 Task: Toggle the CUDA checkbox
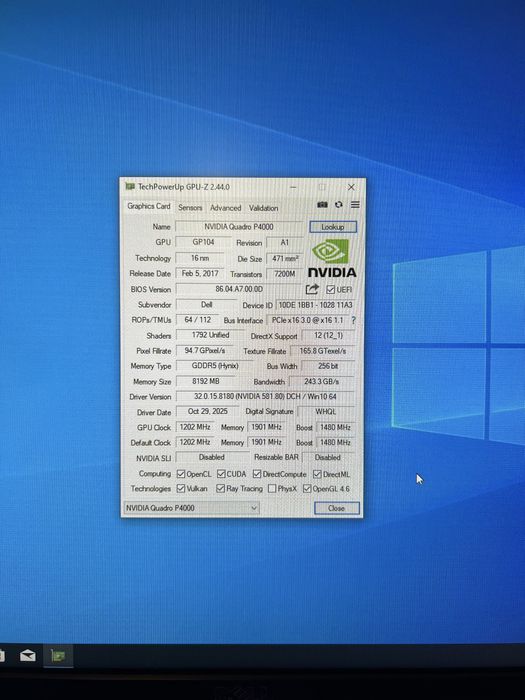[221, 474]
